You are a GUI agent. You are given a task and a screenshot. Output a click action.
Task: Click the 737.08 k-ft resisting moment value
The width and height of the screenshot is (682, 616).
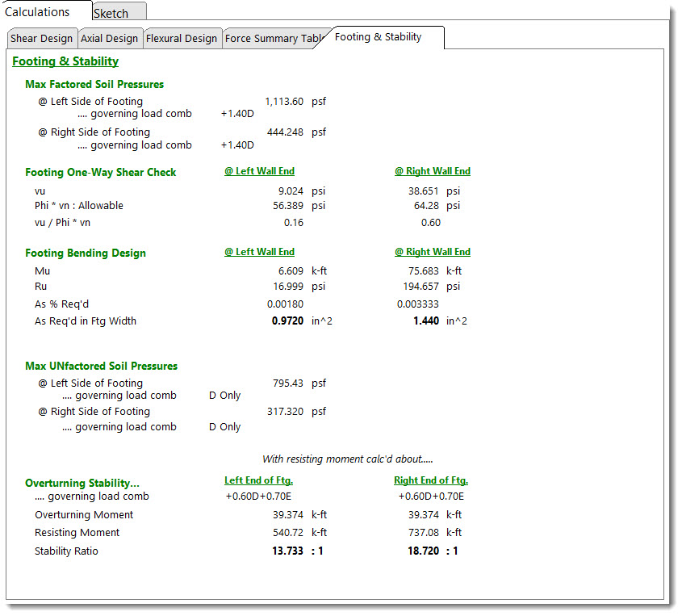(424, 532)
